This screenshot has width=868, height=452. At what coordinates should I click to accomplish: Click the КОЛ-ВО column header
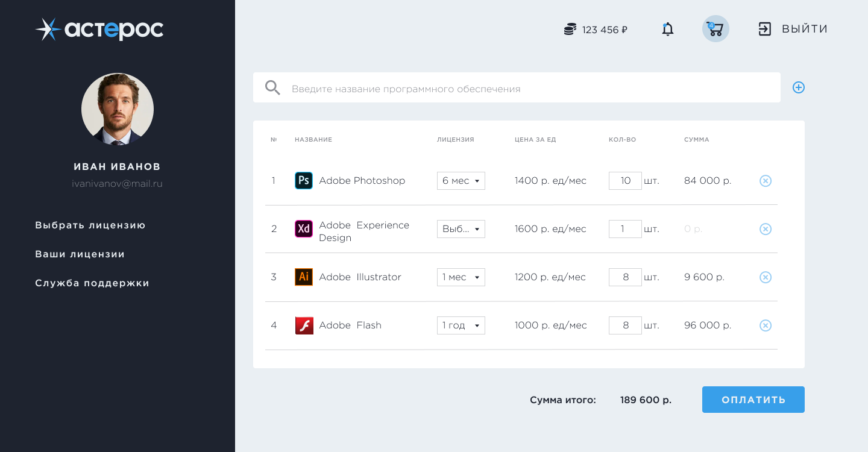tap(623, 140)
